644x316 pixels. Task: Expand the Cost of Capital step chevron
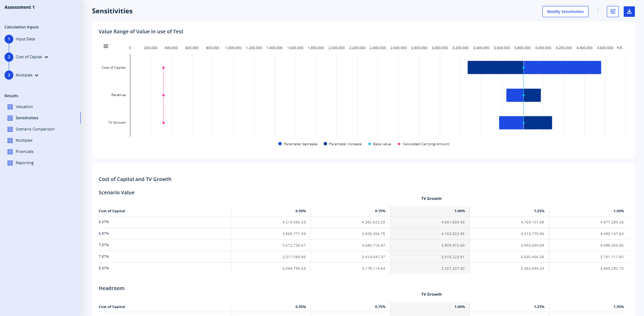point(46,57)
